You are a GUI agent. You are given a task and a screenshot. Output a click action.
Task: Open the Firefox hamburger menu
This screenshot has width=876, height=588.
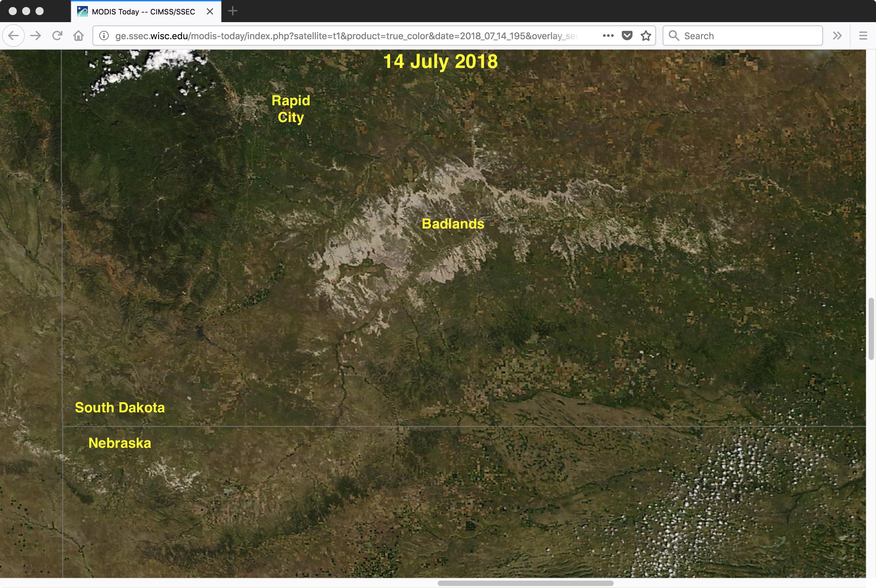tap(863, 36)
